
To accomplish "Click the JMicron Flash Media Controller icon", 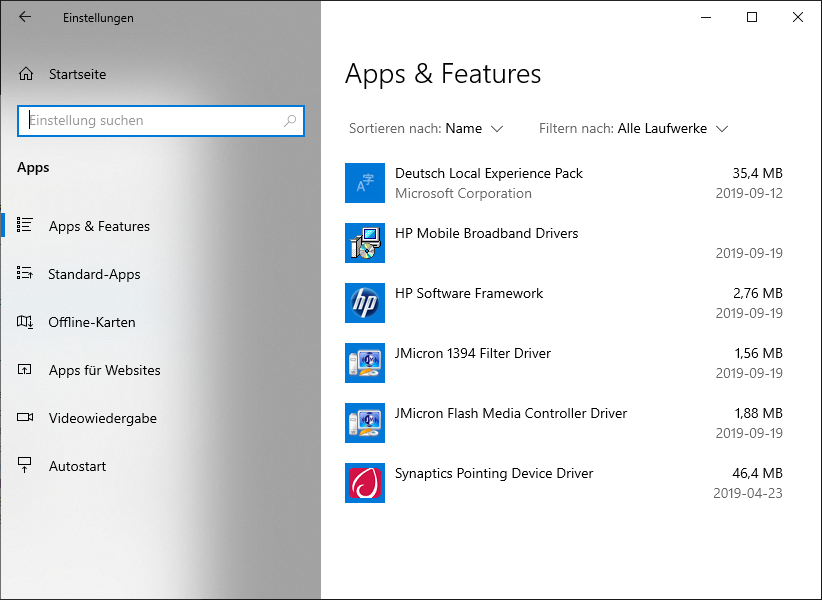I will (x=365, y=423).
